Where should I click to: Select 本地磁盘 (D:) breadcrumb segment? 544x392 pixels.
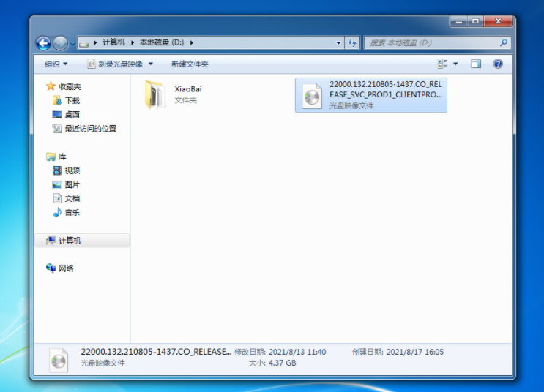pyautogui.click(x=162, y=42)
